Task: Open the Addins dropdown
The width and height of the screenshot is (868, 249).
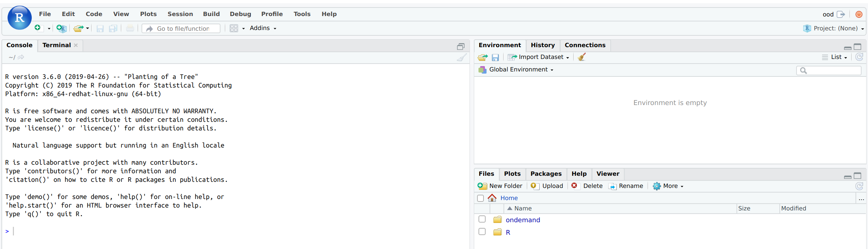Action: pyautogui.click(x=263, y=28)
